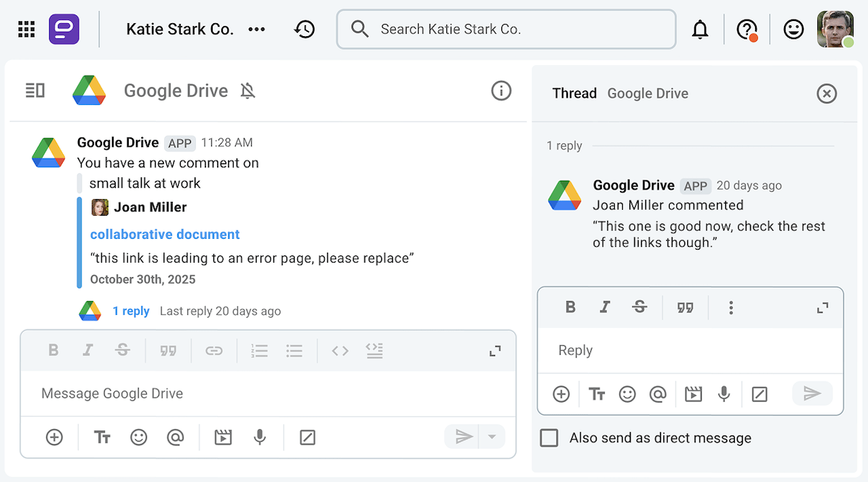Click the microphone icon to record audio clip
The image size is (868, 482).
[x=260, y=437]
